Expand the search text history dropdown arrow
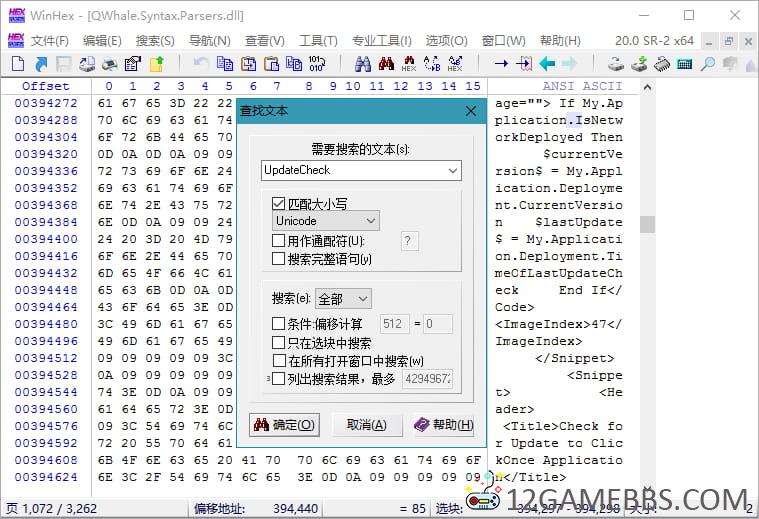 453,171
